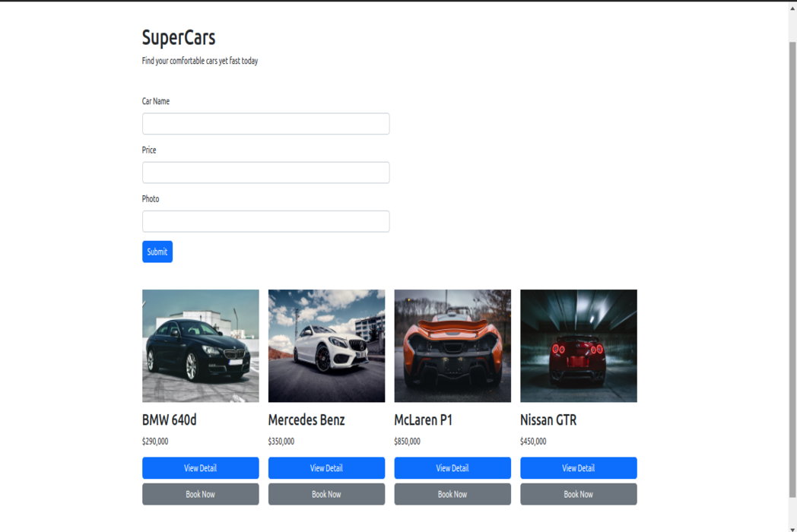This screenshot has height=532, width=797.
Task: Click the 'Car Name' label
Action: pyautogui.click(x=156, y=101)
